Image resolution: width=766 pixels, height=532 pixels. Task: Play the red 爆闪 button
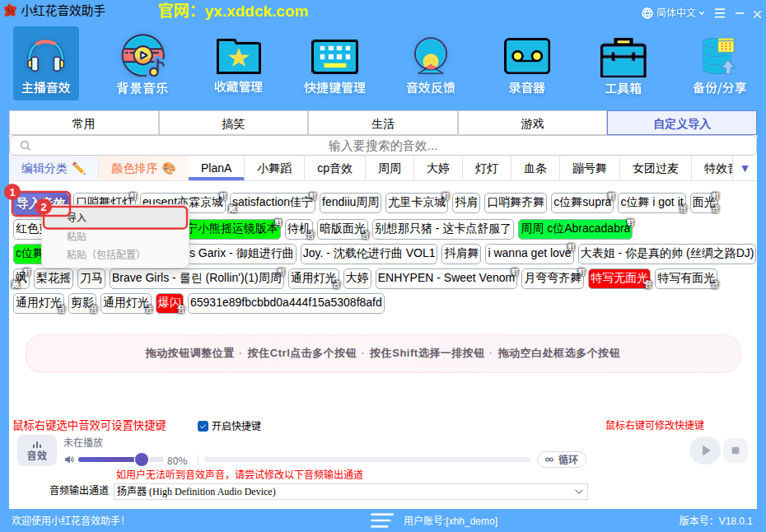point(170,303)
